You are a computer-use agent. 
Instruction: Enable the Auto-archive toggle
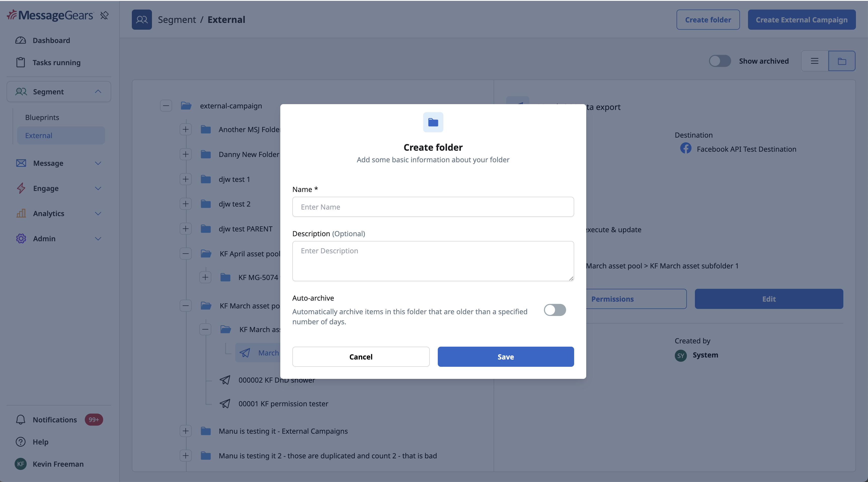click(x=555, y=310)
